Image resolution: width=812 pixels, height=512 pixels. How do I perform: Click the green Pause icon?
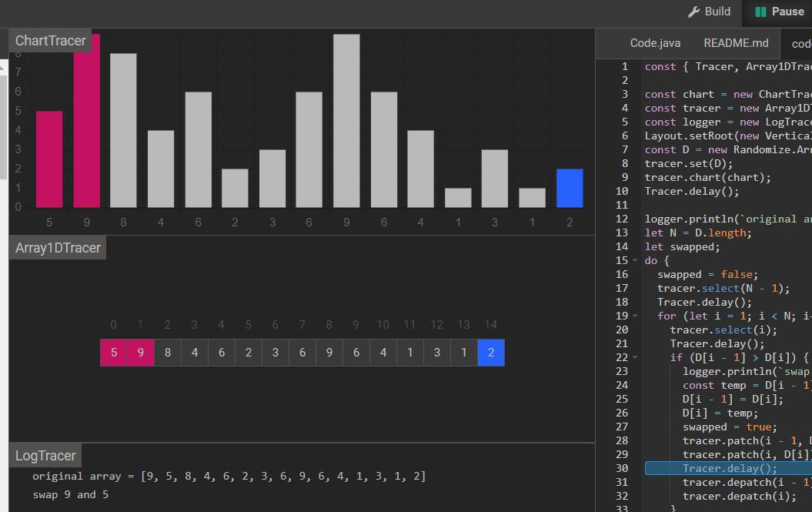760,12
